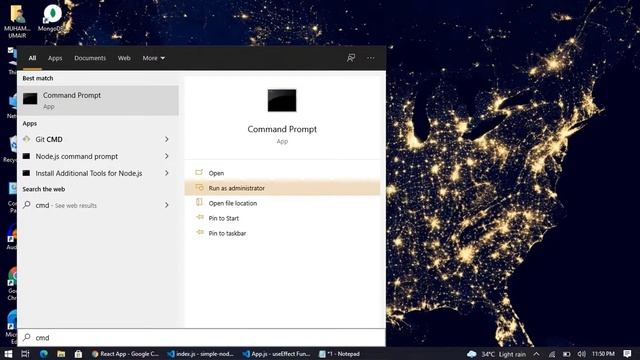This screenshot has height=360, width=640.
Task: Switch to React App Google Chrome window
Action: click(126, 354)
